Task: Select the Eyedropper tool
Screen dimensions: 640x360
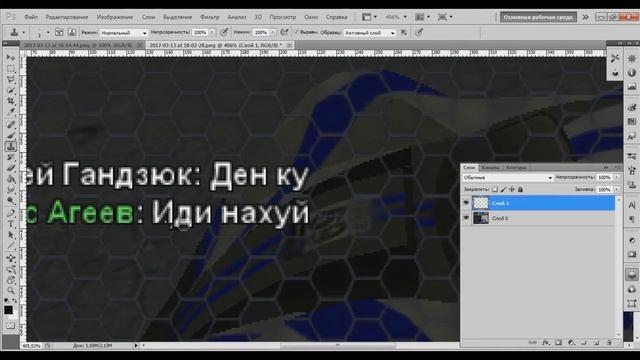Action: coord(11,111)
